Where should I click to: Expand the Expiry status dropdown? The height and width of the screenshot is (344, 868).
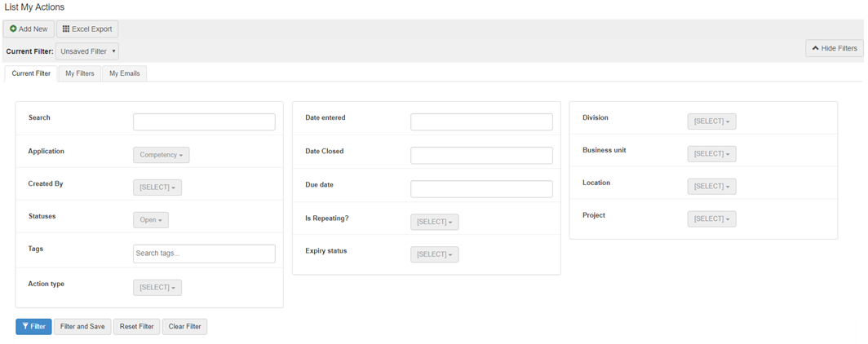[x=435, y=255]
